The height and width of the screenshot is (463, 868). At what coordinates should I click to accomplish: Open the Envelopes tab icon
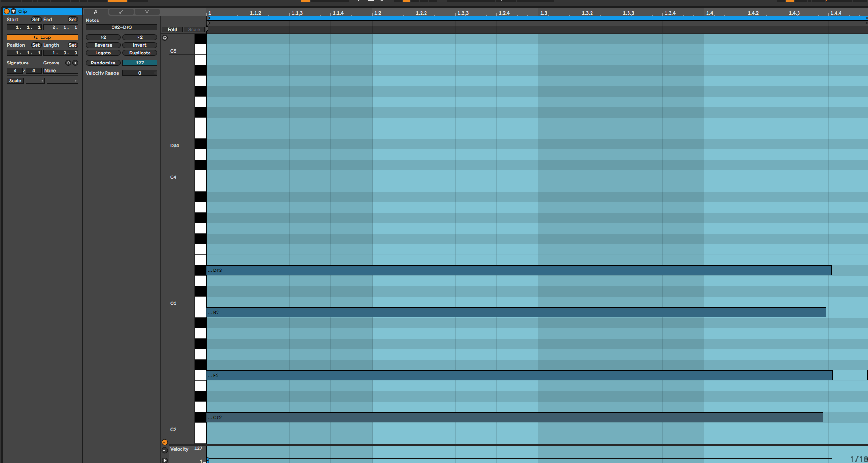(121, 12)
